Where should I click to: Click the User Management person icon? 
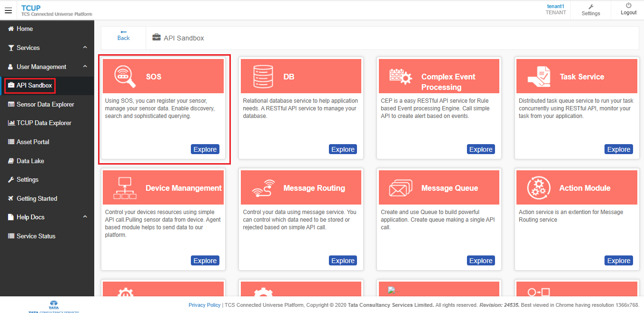11,67
